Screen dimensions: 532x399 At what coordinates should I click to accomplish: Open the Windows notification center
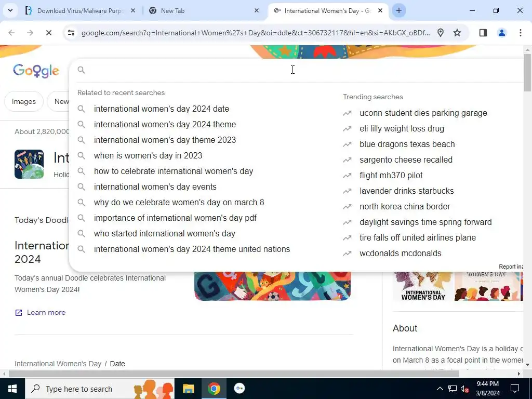coord(515,389)
